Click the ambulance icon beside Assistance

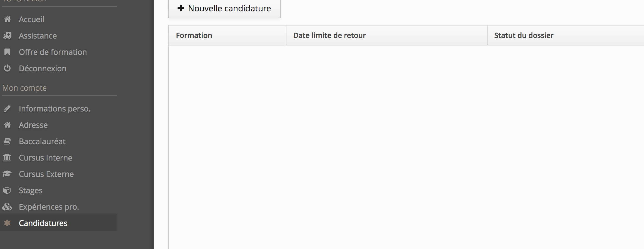click(7, 35)
